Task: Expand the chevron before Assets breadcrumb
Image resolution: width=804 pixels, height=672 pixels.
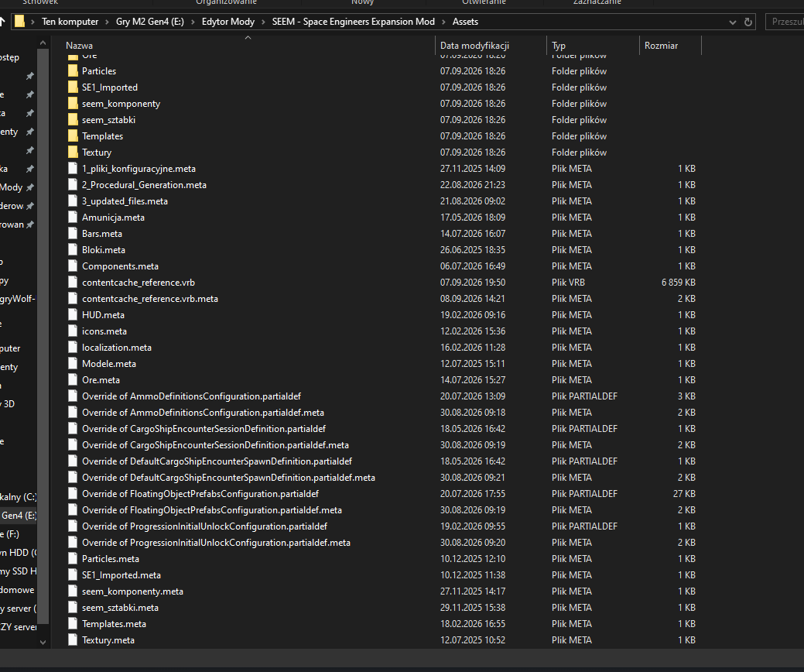Action: 443,22
